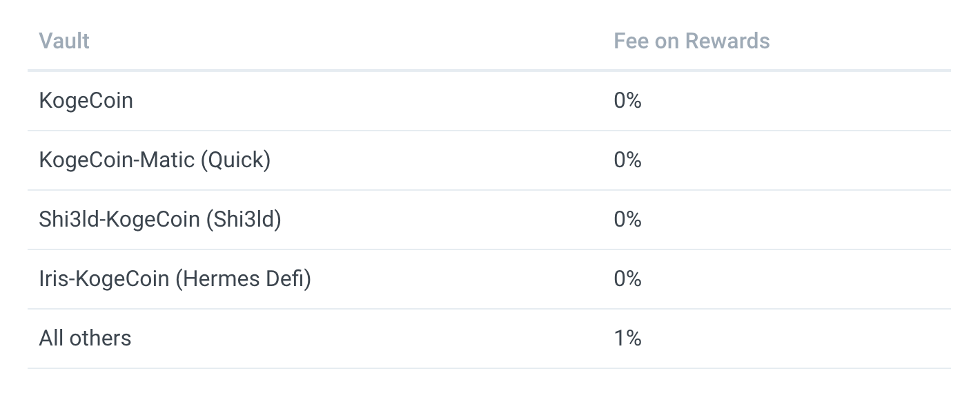Click the word (Quick) in parentheses
The image size is (980, 398).
(x=235, y=160)
